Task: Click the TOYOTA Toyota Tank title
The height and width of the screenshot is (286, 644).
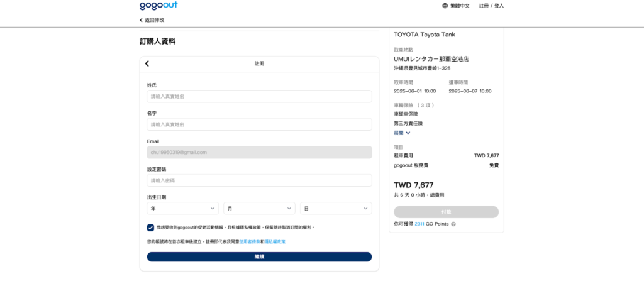Action: pos(425,35)
